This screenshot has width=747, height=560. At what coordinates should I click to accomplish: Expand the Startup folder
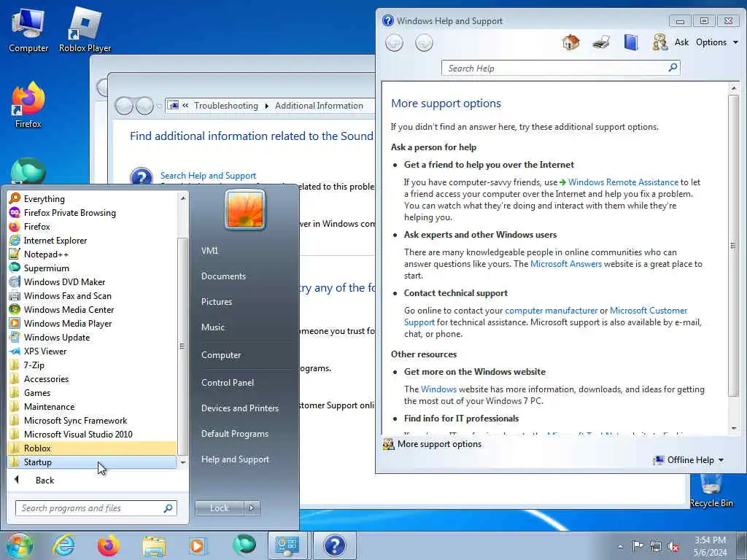[x=93, y=462]
